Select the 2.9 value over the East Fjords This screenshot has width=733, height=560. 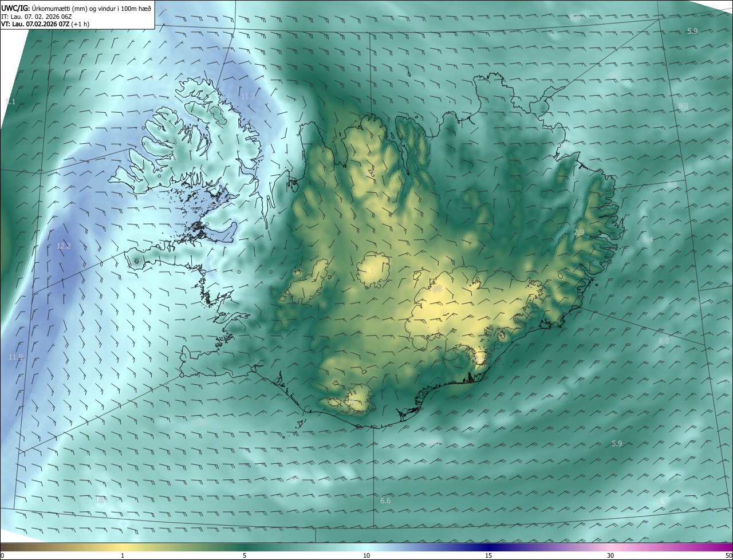pos(579,232)
